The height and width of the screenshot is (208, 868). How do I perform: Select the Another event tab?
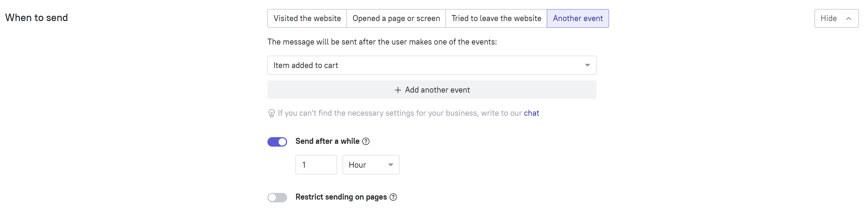tap(578, 18)
